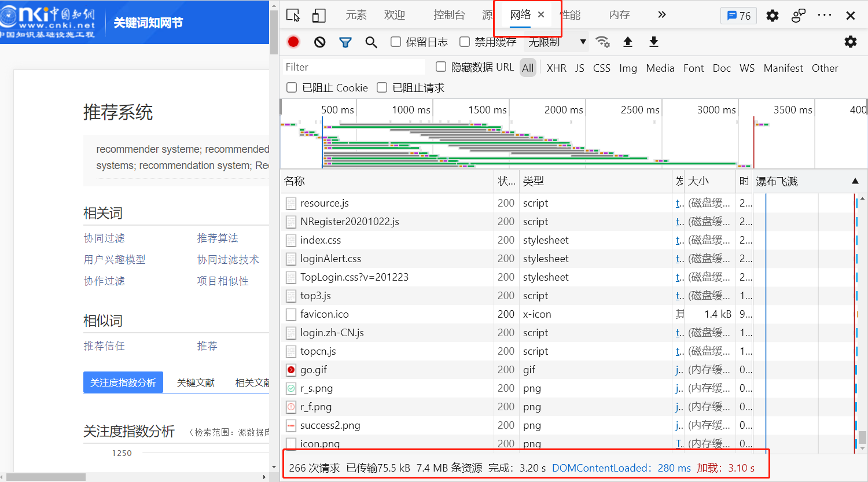The image size is (868, 482).
Task: Check 已阻止请求 checkbox
Action: (x=382, y=87)
